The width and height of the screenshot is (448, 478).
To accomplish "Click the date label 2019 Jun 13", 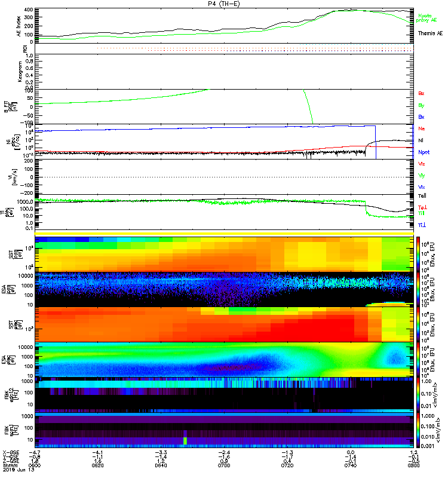I will [x=19, y=470].
